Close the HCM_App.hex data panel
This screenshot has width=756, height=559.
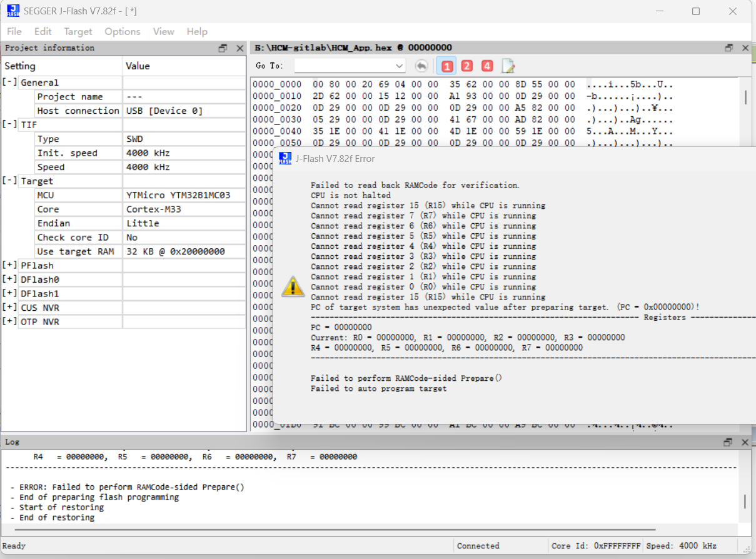point(745,48)
